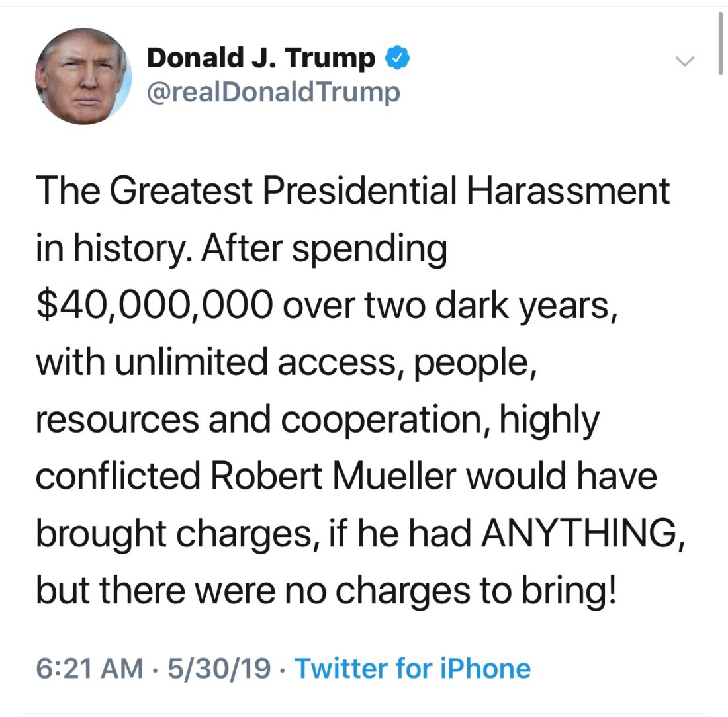Click the "in history. After spending" line
Viewport: 728px width, 717px height.
241,249
